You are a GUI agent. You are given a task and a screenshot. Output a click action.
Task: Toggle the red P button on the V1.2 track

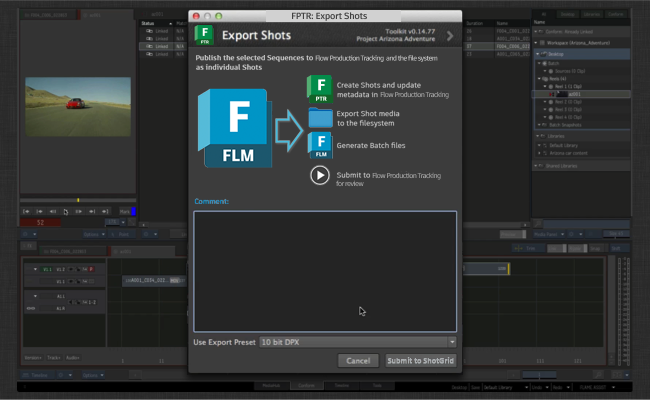pyautogui.click(x=91, y=269)
